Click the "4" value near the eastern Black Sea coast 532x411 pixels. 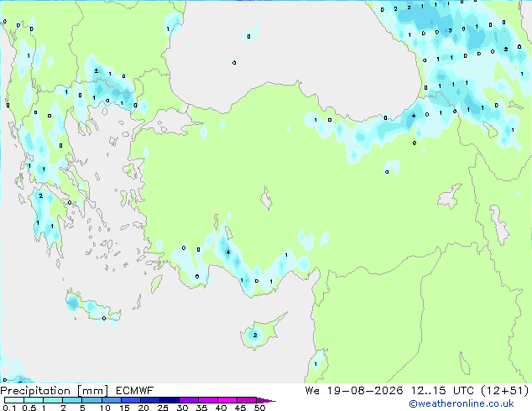pos(414,116)
